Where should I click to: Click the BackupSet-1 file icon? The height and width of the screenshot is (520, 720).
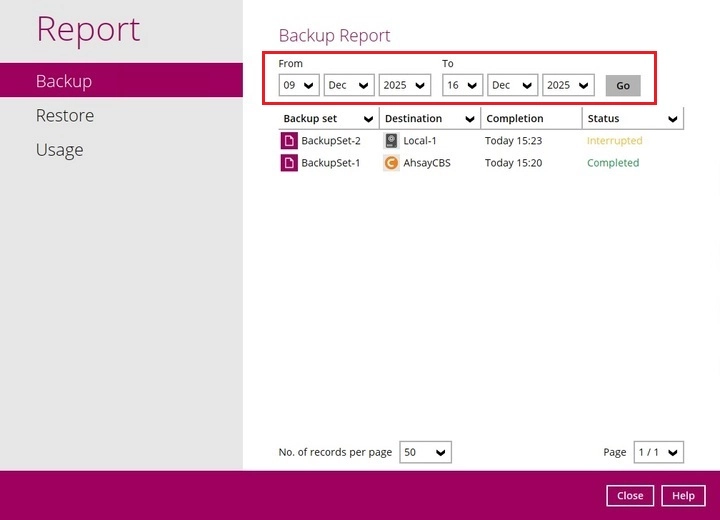point(288,163)
